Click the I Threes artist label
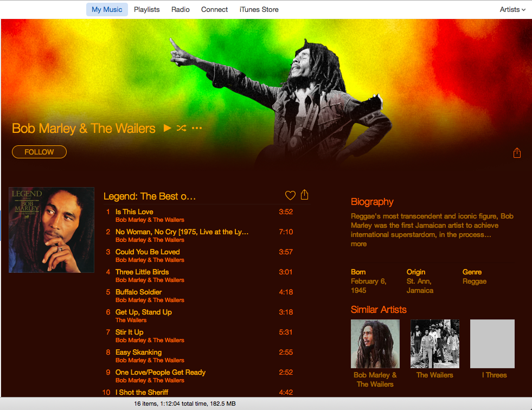Viewport: 532px width, 410px height. [x=495, y=375]
